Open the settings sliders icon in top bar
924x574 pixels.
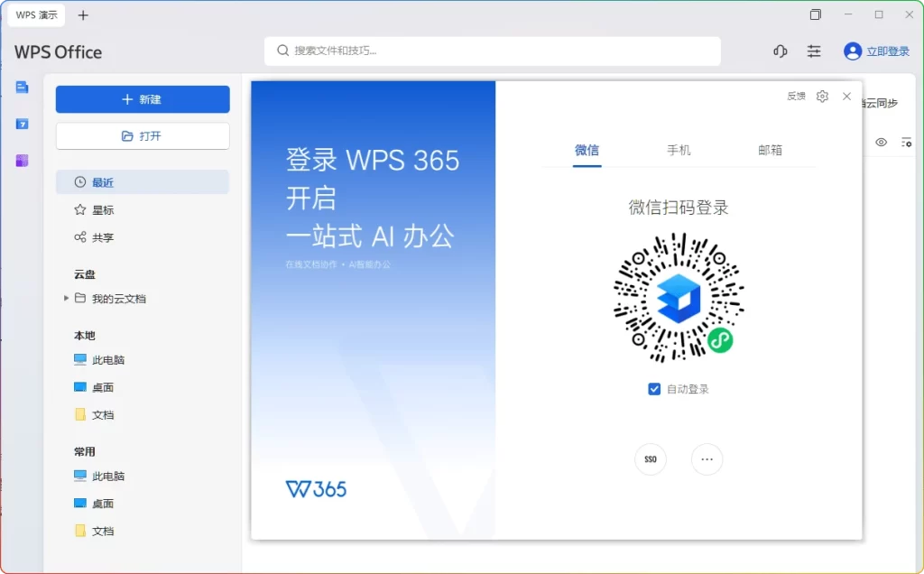pyautogui.click(x=814, y=51)
